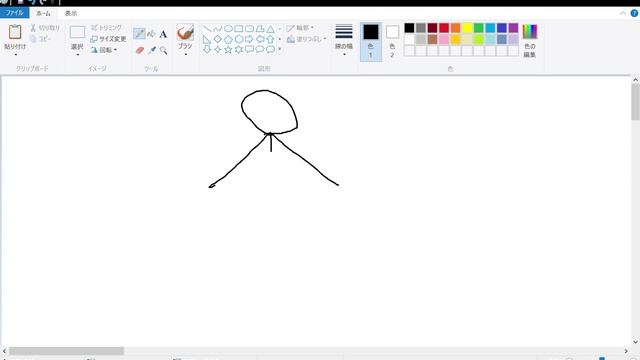Click the horizontal scrollbar thumb
The image size is (640, 360).
[67, 351]
